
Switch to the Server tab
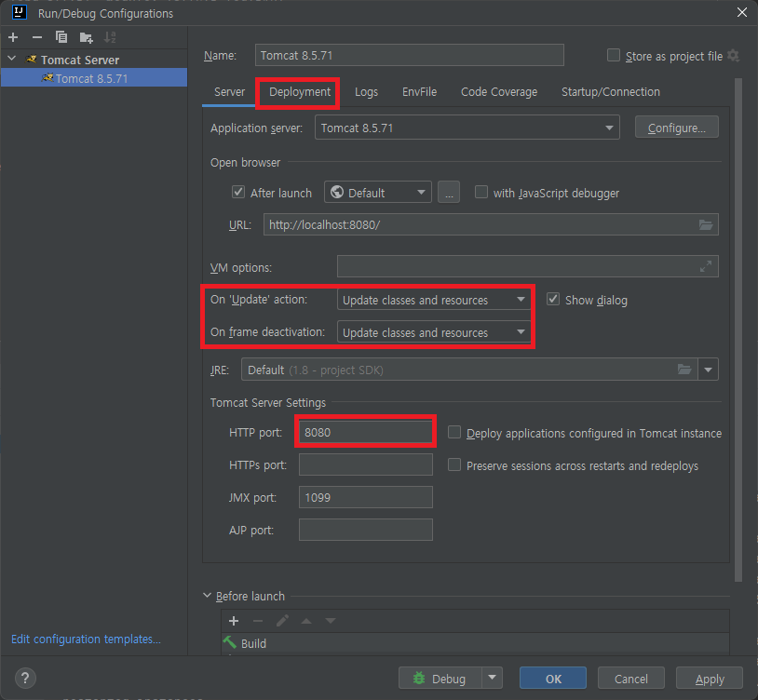[x=229, y=92]
